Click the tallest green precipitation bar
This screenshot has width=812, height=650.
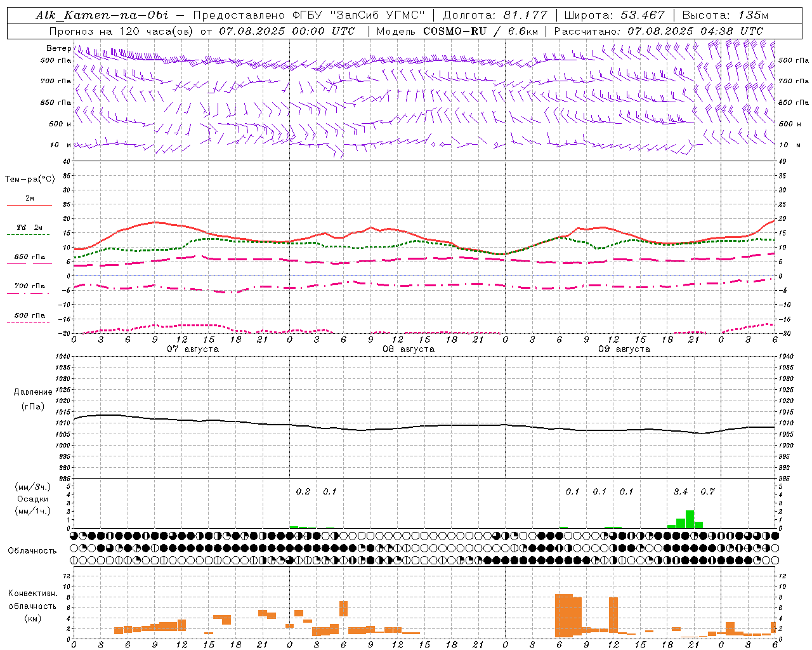pos(690,519)
